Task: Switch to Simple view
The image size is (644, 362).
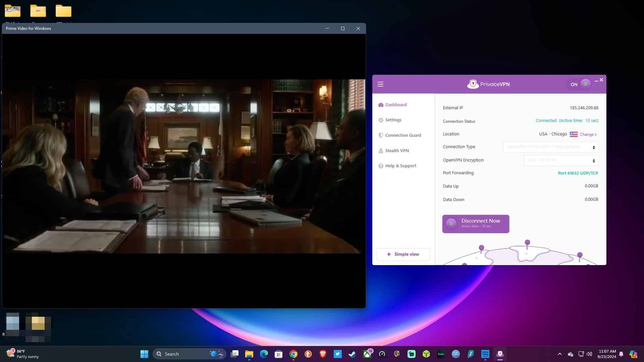Action: (x=403, y=254)
